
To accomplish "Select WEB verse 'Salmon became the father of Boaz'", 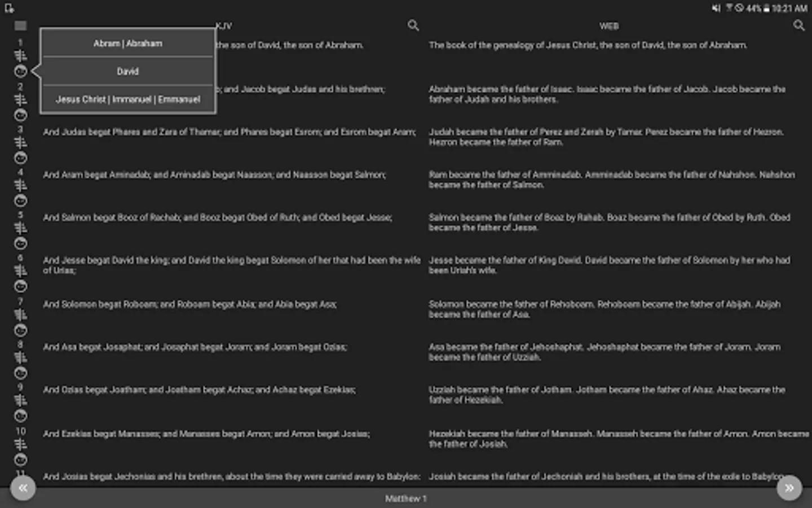I will pos(610,222).
